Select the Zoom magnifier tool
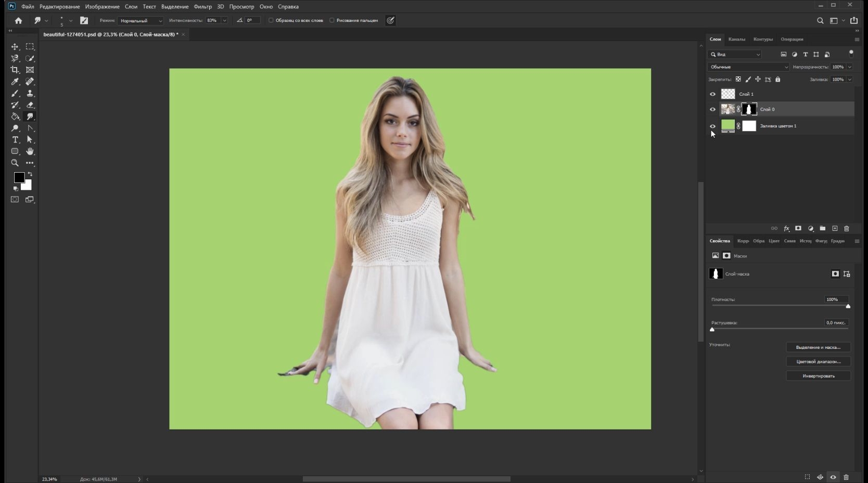Viewport: 868px width, 483px height. tap(15, 163)
